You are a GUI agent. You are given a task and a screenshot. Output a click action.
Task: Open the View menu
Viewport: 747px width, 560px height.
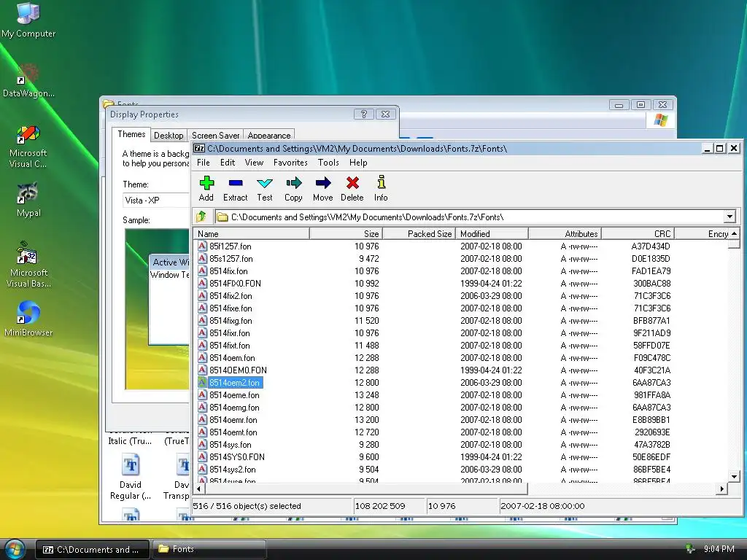[254, 163]
